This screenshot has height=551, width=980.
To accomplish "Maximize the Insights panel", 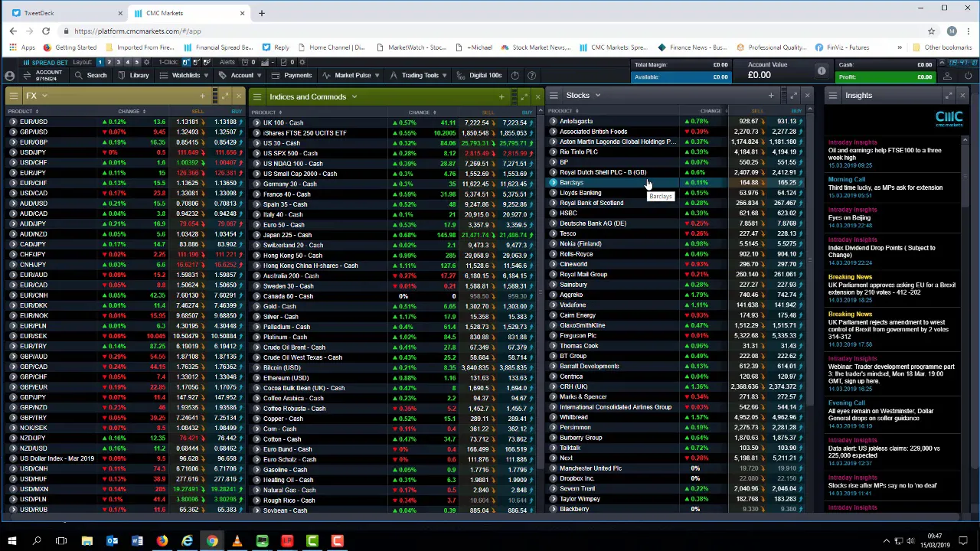I will [x=949, y=95].
